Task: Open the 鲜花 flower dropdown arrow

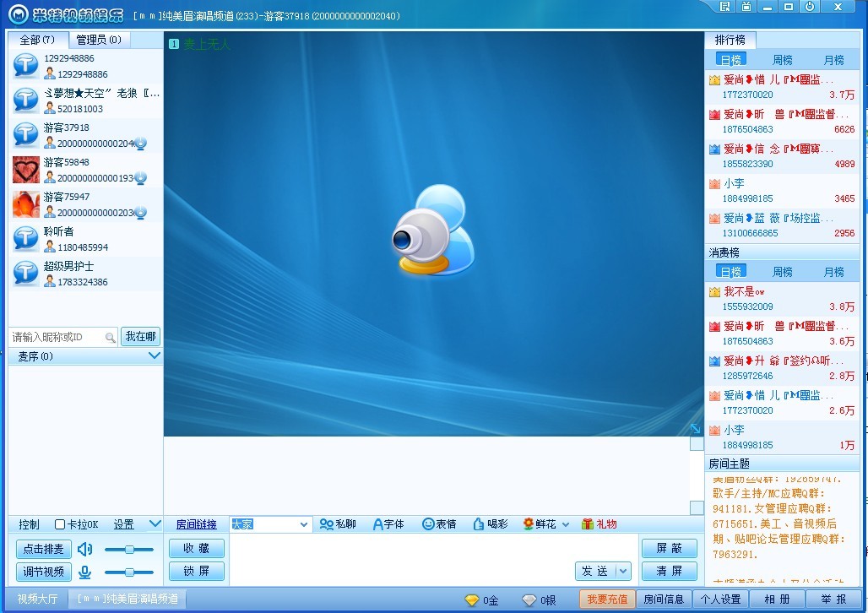Action: tap(566, 524)
